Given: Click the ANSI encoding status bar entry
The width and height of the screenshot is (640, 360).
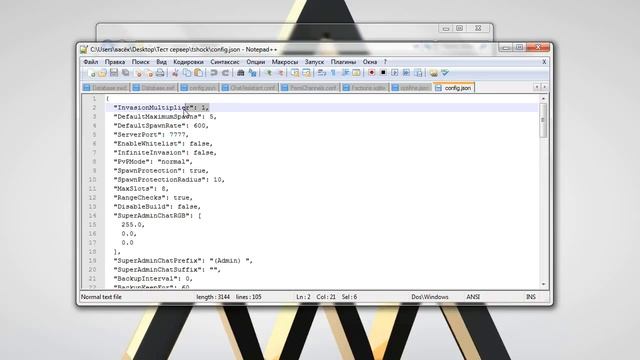Looking at the screenshot, I should point(473,297).
